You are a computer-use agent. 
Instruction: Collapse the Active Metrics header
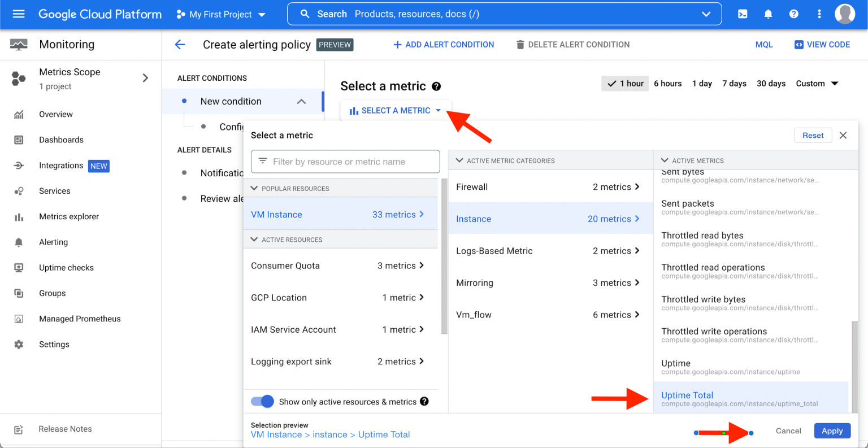(665, 160)
